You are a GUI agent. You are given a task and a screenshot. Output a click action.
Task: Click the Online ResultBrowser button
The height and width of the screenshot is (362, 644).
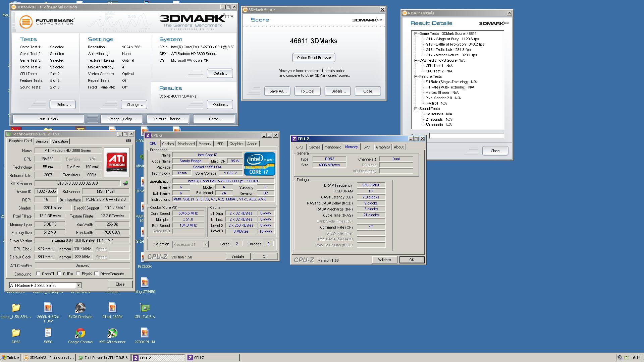pyautogui.click(x=314, y=58)
